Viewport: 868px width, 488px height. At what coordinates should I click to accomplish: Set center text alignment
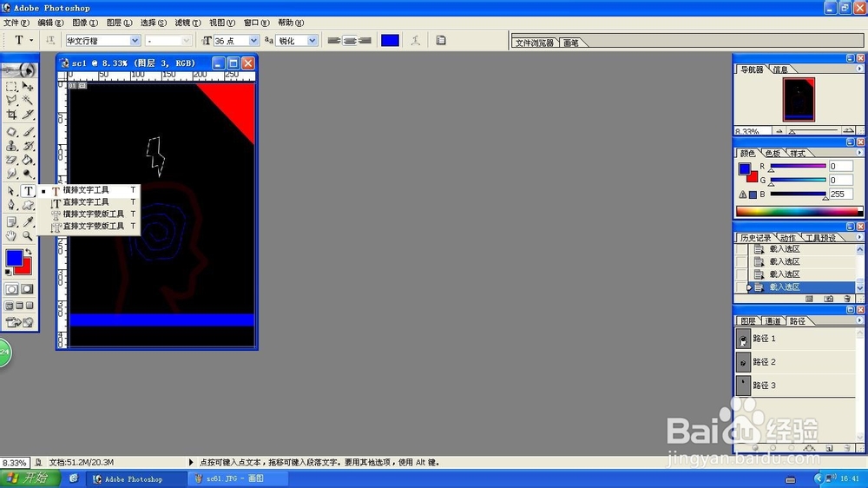349,41
